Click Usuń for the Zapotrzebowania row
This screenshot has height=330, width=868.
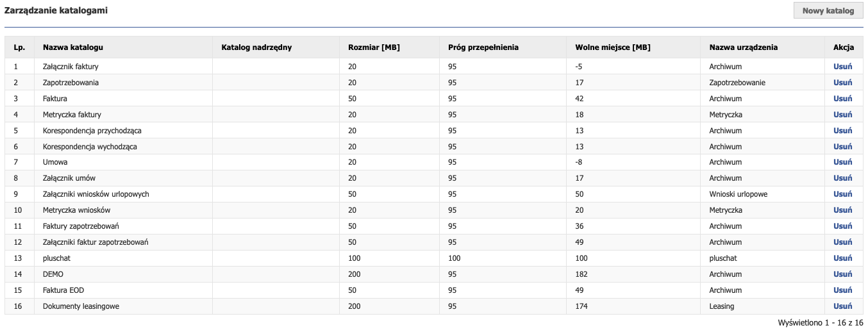[x=842, y=83]
